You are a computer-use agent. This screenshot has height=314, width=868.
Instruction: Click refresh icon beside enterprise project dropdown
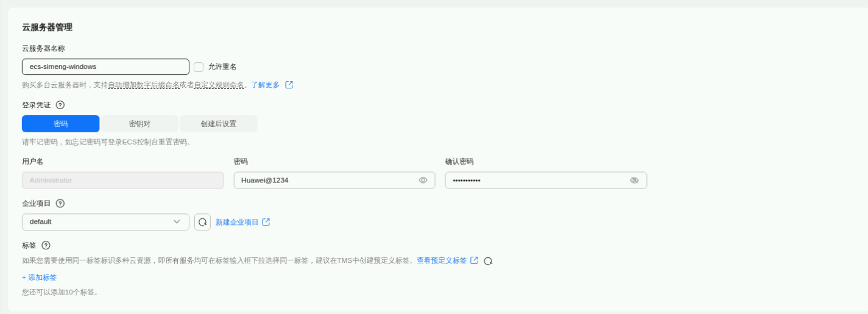[202, 222]
